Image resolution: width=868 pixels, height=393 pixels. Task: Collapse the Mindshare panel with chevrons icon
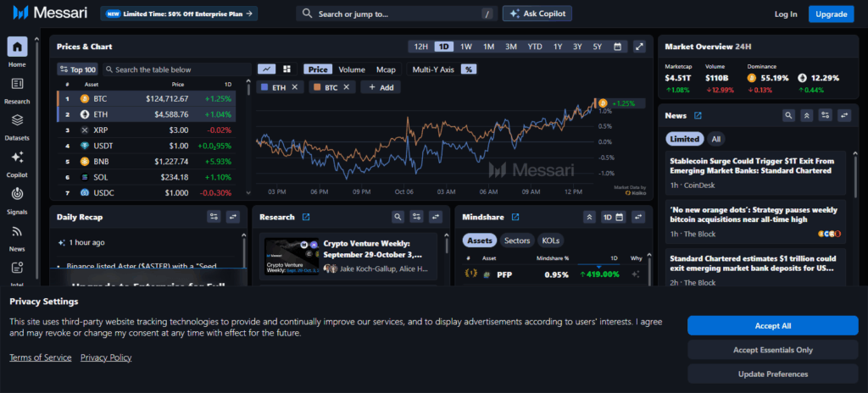coord(590,217)
